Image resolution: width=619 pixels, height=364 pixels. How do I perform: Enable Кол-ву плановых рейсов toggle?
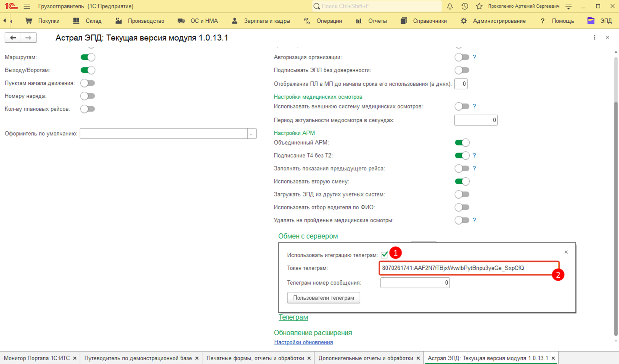click(88, 109)
